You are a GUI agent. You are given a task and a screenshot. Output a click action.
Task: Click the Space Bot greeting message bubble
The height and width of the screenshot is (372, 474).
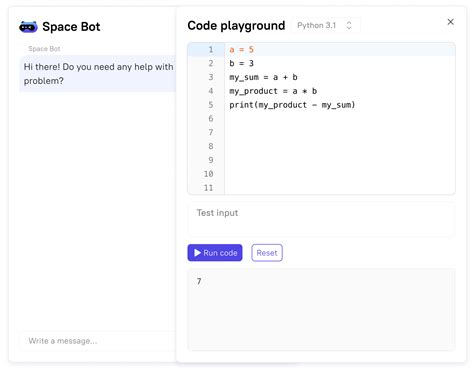point(98,74)
